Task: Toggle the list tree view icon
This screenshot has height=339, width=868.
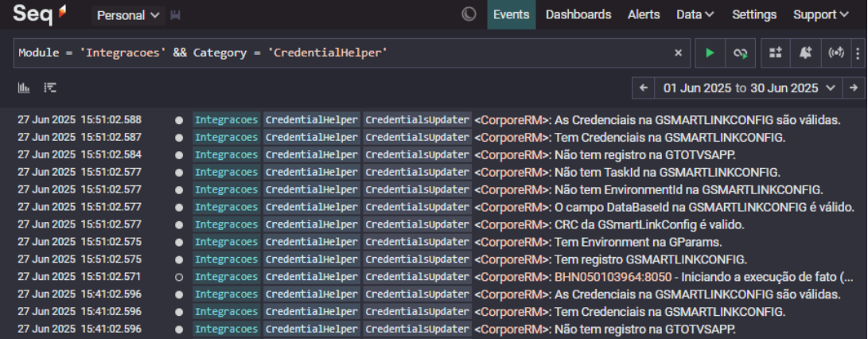Action: 50,88
